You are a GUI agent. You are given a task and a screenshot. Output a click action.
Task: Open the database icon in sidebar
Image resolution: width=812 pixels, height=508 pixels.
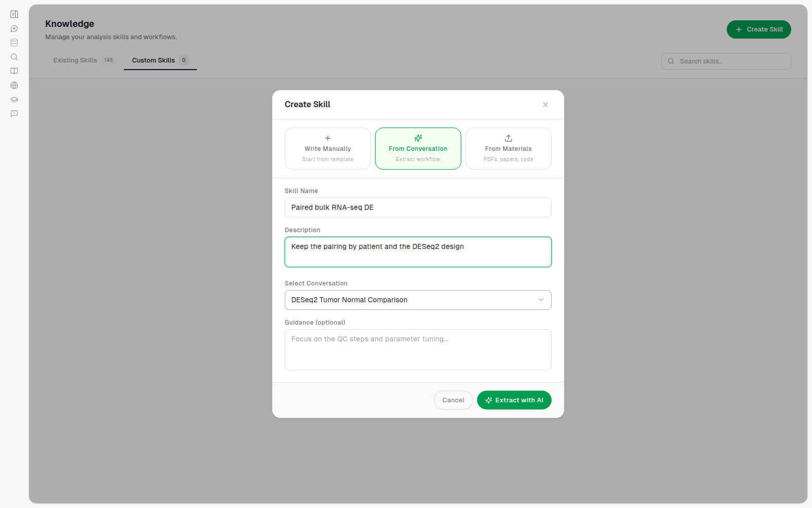(14, 43)
